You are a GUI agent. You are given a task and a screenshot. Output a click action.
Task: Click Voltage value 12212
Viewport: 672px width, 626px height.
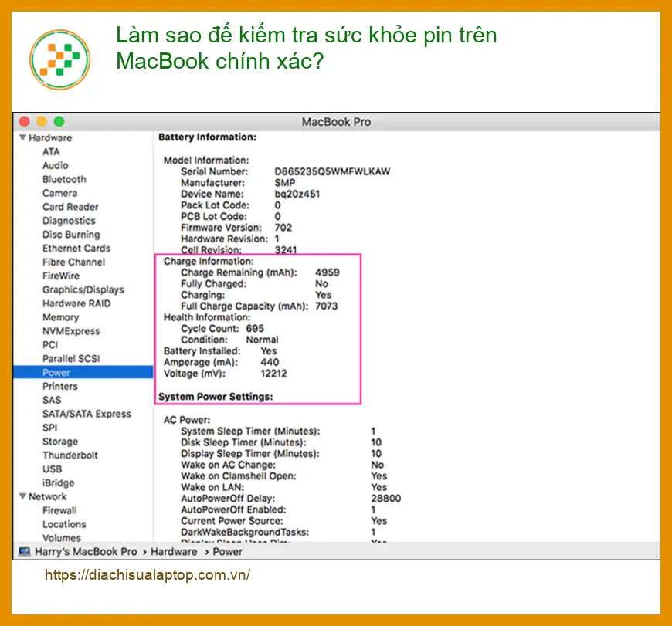coord(273,374)
